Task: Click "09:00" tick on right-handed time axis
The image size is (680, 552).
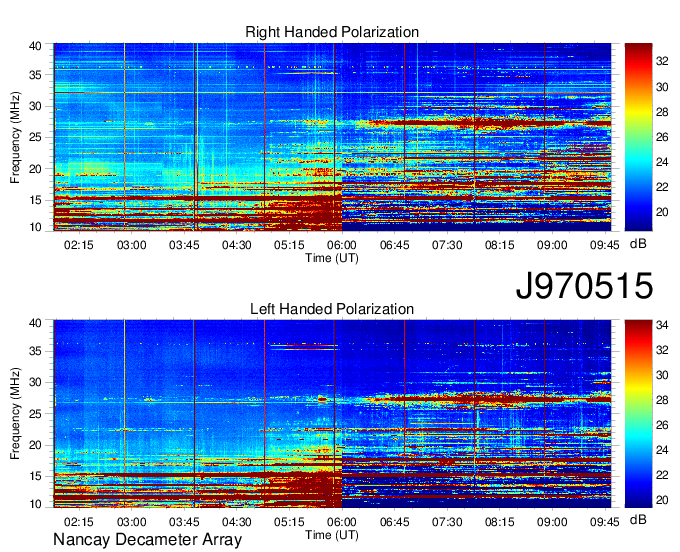Action: tap(552, 245)
